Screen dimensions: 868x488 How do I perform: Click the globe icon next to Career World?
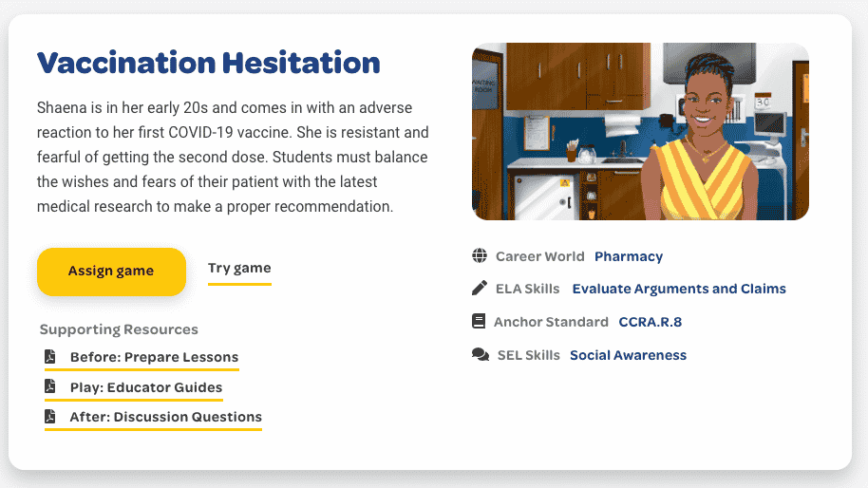click(480, 255)
